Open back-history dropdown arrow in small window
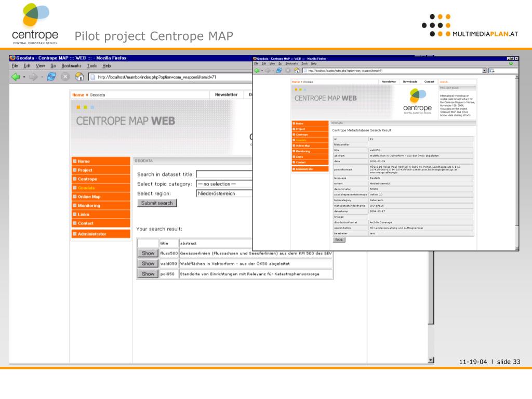 pyautogui.click(x=262, y=71)
